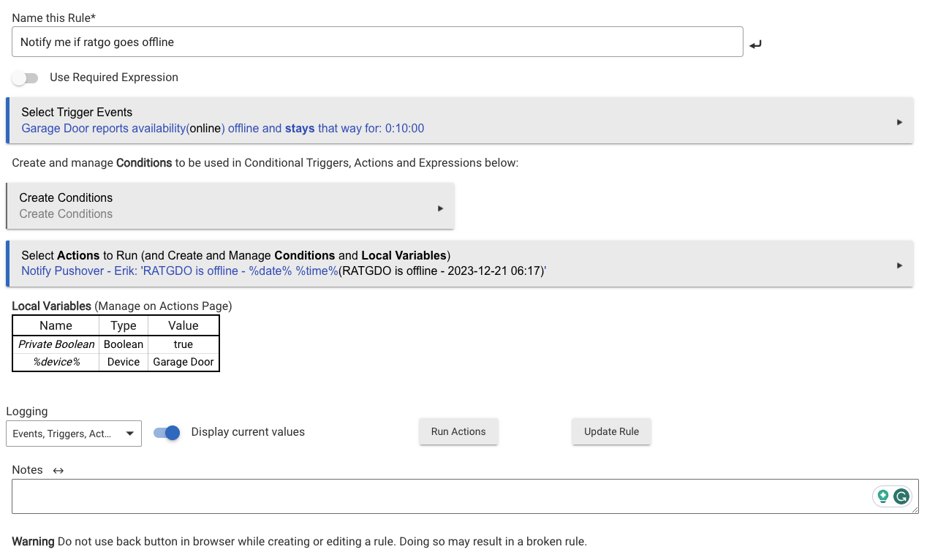The image size is (927, 560).
Task: Disable the Display current values switch
Action: tap(167, 433)
